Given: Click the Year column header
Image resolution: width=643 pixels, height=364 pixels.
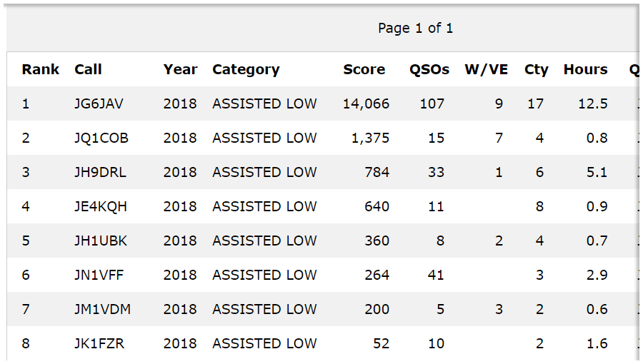Looking at the screenshot, I should pyautogui.click(x=180, y=69).
